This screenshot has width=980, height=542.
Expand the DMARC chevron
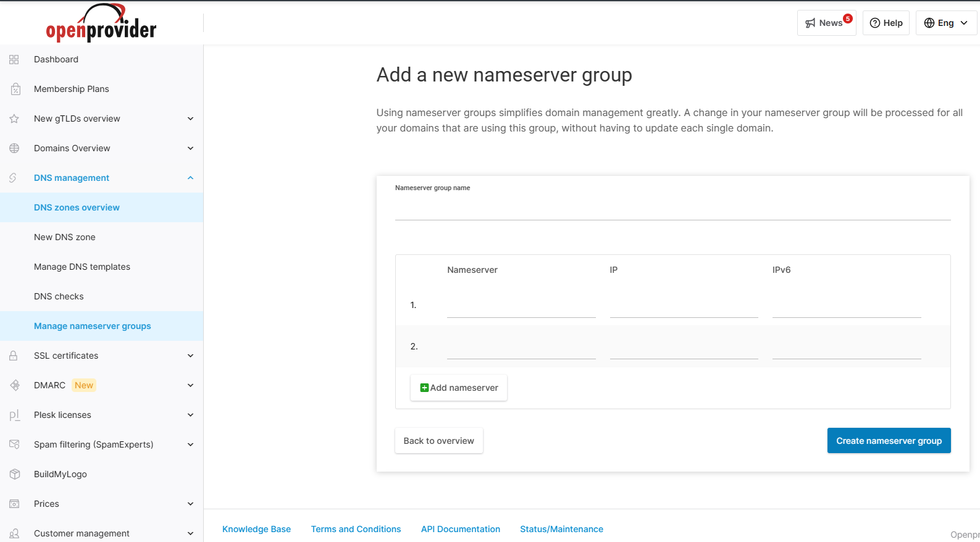pyautogui.click(x=191, y=385)
